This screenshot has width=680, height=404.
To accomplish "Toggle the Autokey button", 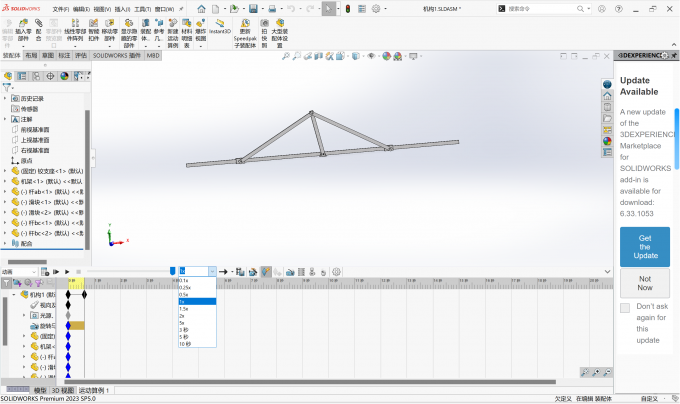I will point(266,272).
